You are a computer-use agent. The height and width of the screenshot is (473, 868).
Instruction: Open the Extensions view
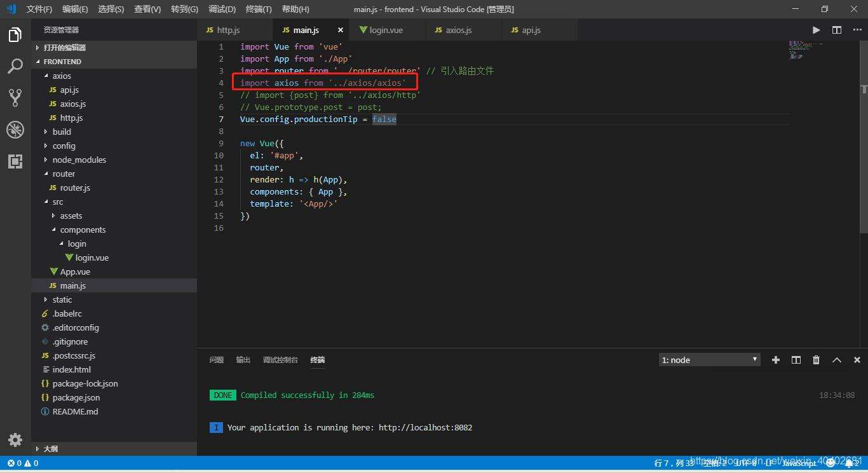(15, 161)
